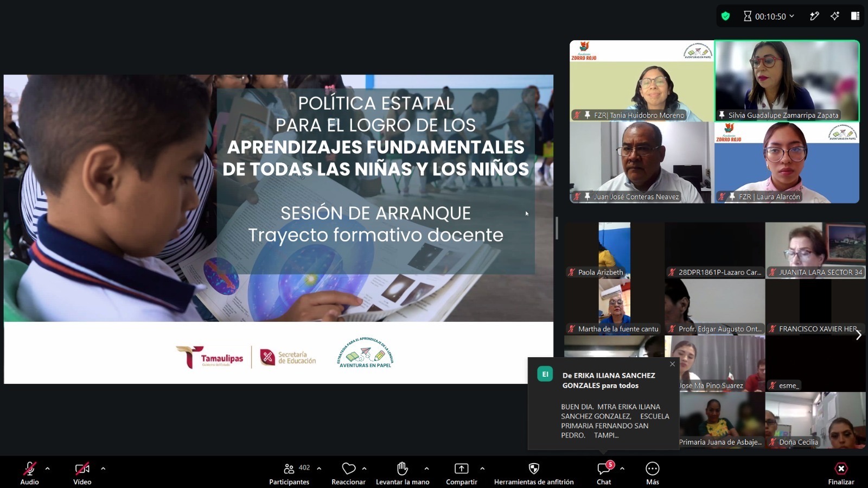Click the annotation pen icon at top
The image size is (868, 488).
pyautogui.click(x=814, y=16)
